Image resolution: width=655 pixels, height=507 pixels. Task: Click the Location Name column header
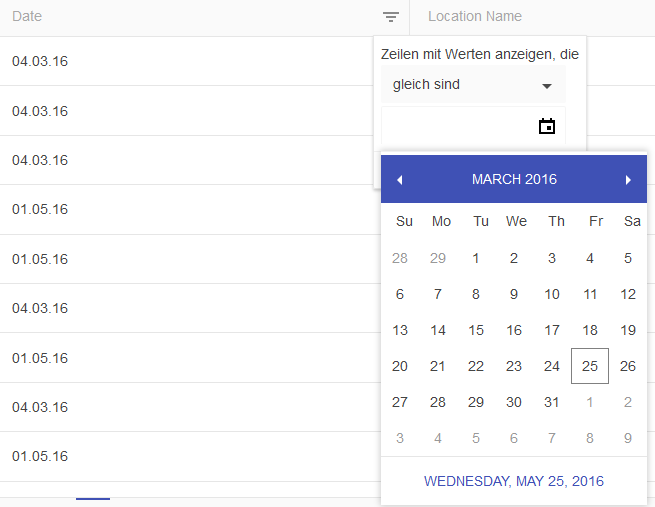click(475, 17)
